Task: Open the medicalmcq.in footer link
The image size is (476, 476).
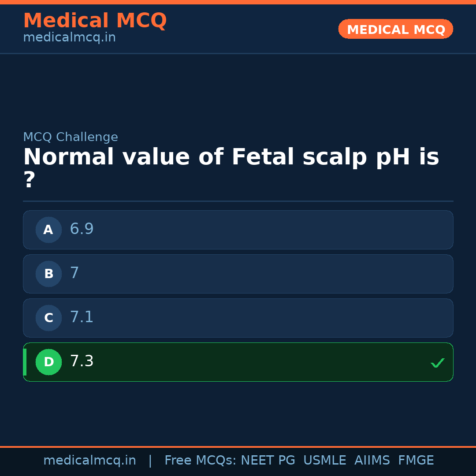Action: 89,460
